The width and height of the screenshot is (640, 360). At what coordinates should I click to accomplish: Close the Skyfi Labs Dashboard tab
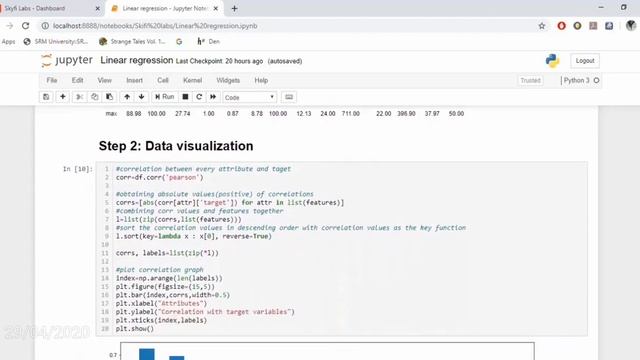(98, 8)
